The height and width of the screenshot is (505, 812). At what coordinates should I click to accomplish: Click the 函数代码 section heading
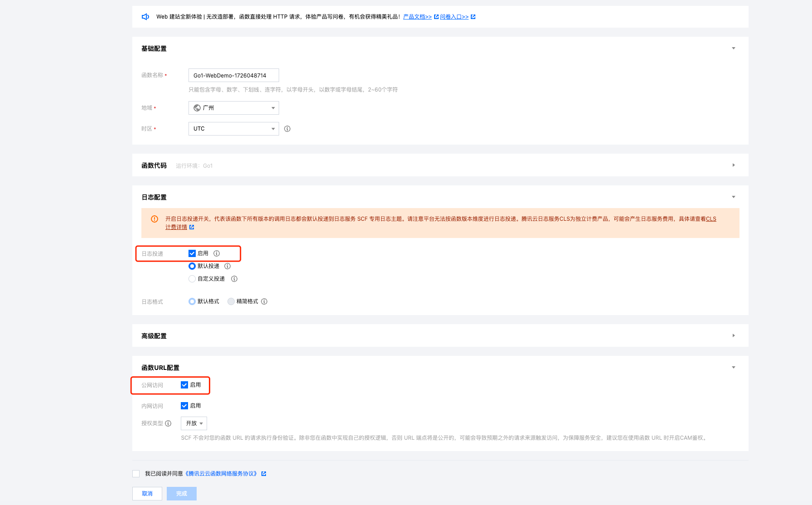[x=154, y=165]
